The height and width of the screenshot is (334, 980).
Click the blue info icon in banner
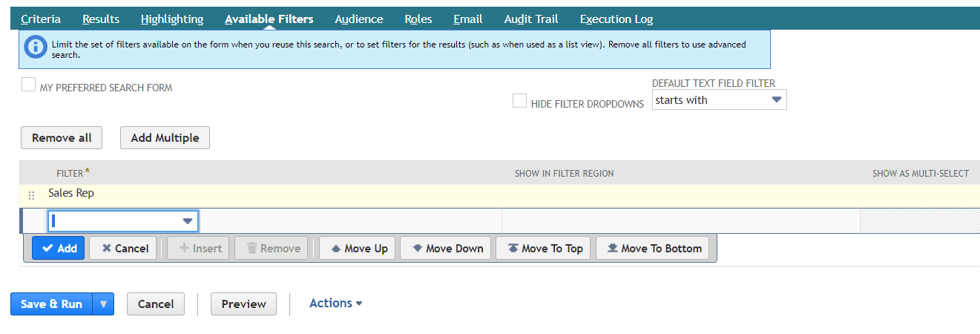[35, 46]
